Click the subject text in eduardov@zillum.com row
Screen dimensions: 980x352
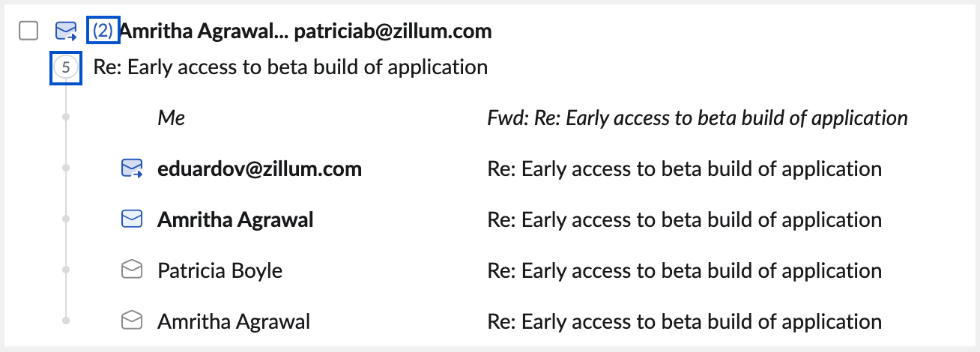pos(684,169)
